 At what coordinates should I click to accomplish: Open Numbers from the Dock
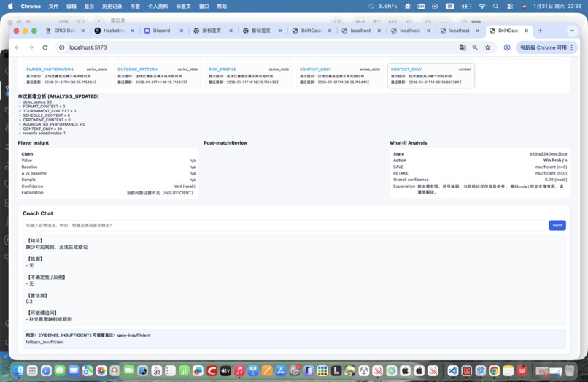click(184, 371)
